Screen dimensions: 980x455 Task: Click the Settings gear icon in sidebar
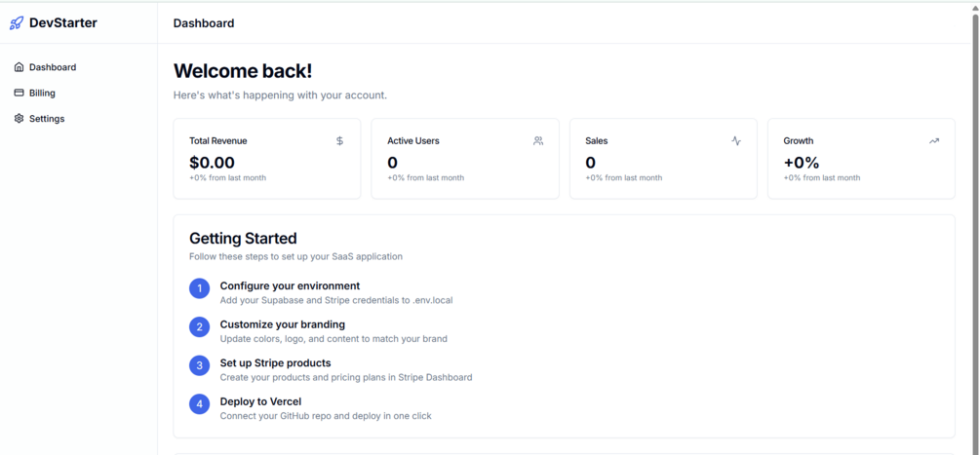(19, 119)
